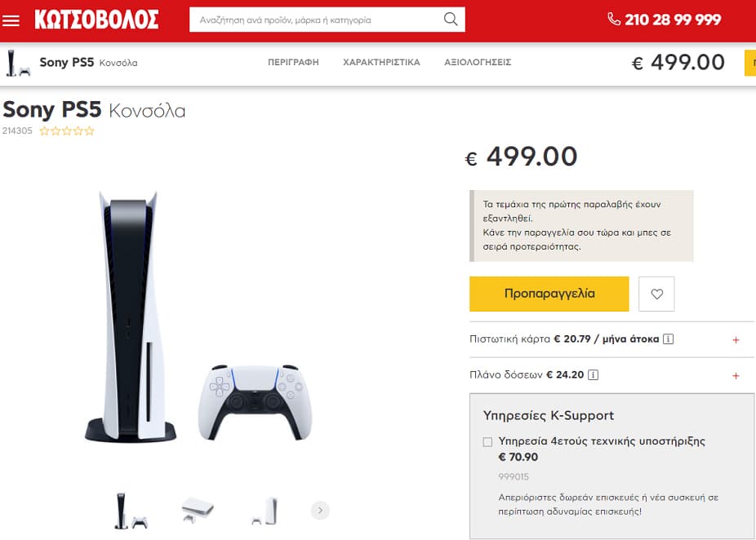Switch to the ΠΕΡΙΓΡΑΦΗ tab
756x540 pixels.
coord(293,62)
